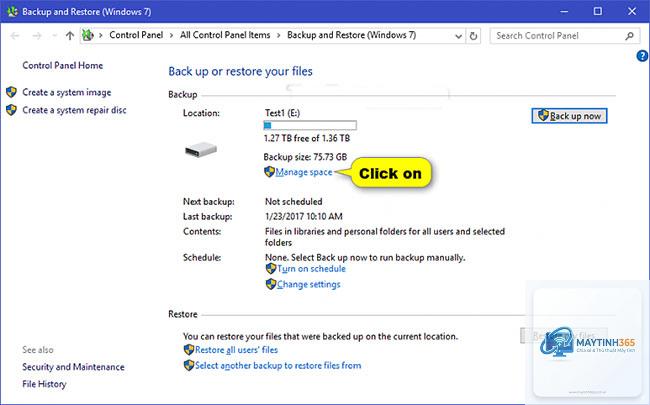Open Help with the question mark icon
The width and height of the screenshot is (650, 405).
(x=642, y=56)
